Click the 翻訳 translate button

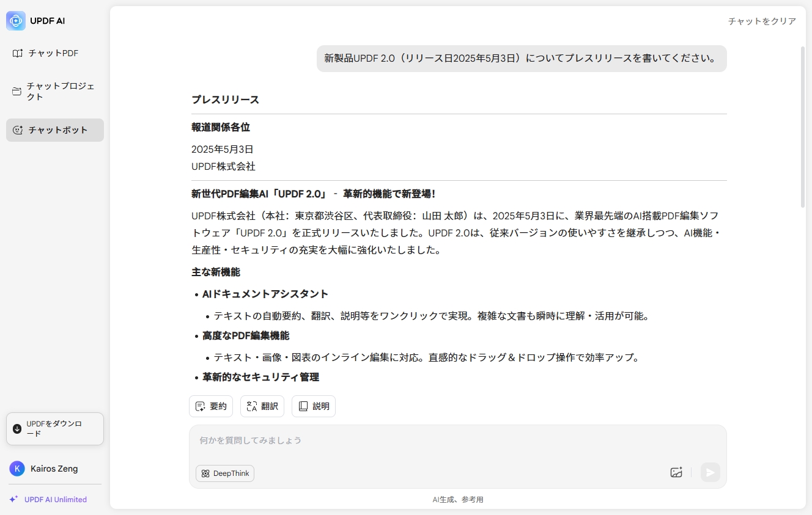262,406
